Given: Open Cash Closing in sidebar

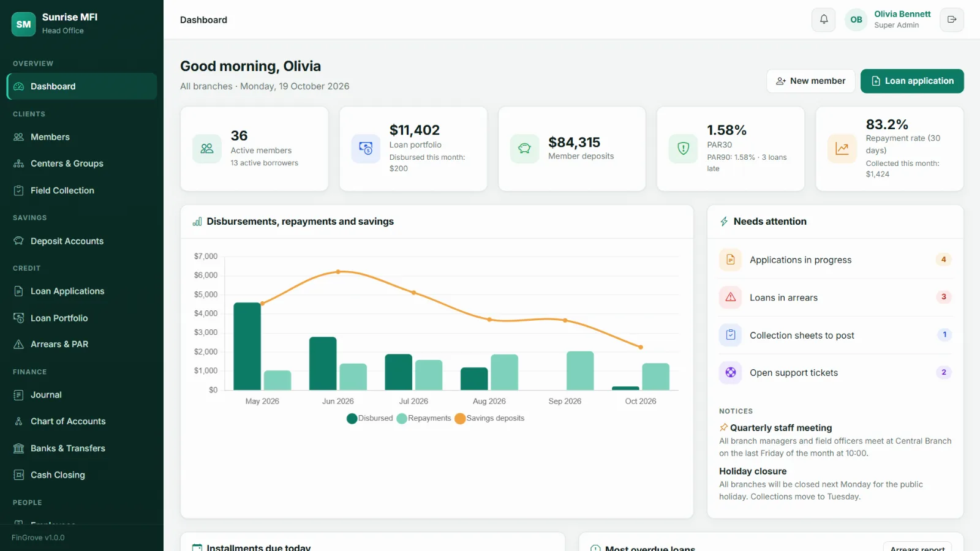Looking at the screenshot, I should (x=81, y=475).
